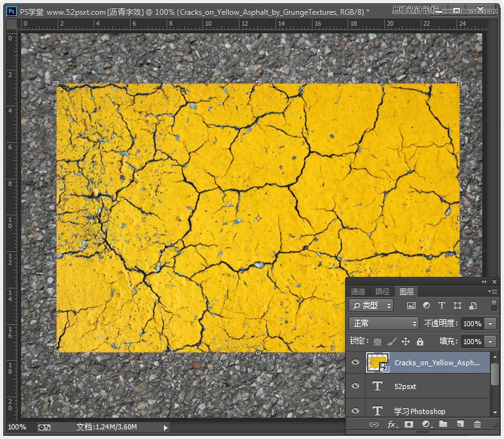504x439 pixels.
Task: Click the T thumbnail of 学习Photoshop layer
Action: [377, 411]
